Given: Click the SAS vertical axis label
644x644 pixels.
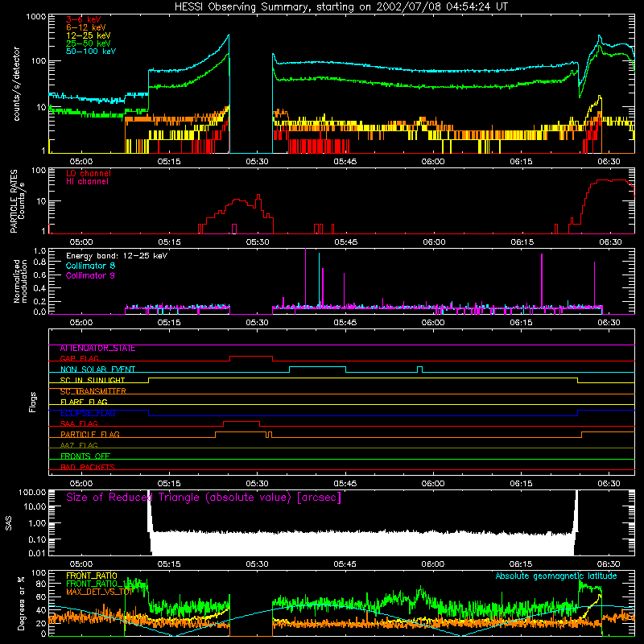Looking at the screenshot, I should (x=8, y=522).
